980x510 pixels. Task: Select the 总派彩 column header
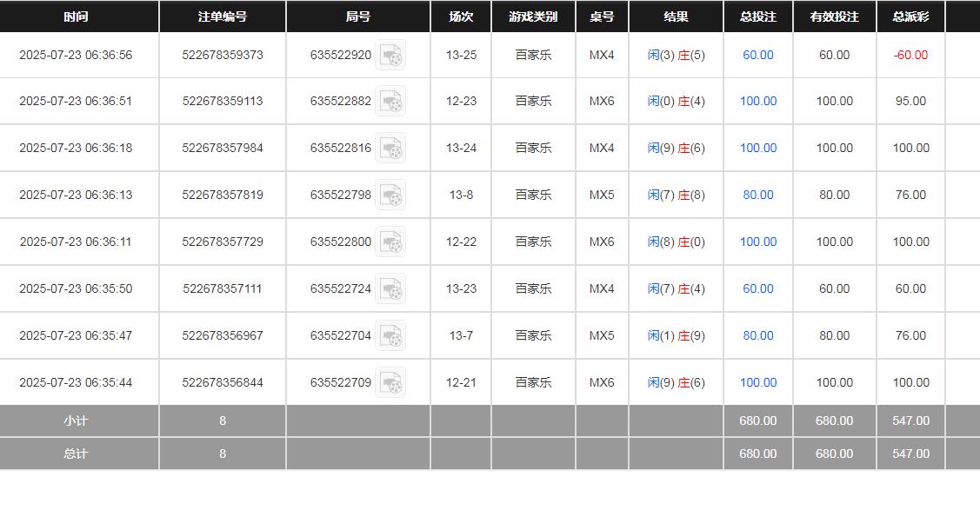[910, 17]
